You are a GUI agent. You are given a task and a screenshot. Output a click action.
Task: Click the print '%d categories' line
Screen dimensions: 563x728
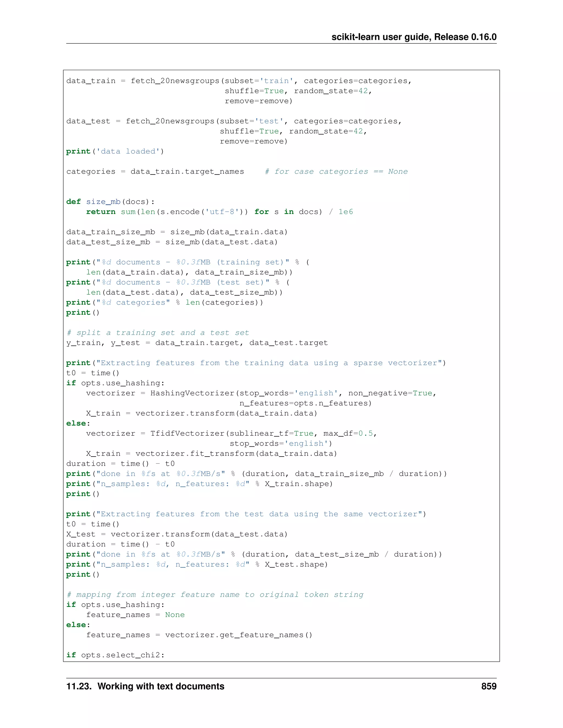coord(165,303)
